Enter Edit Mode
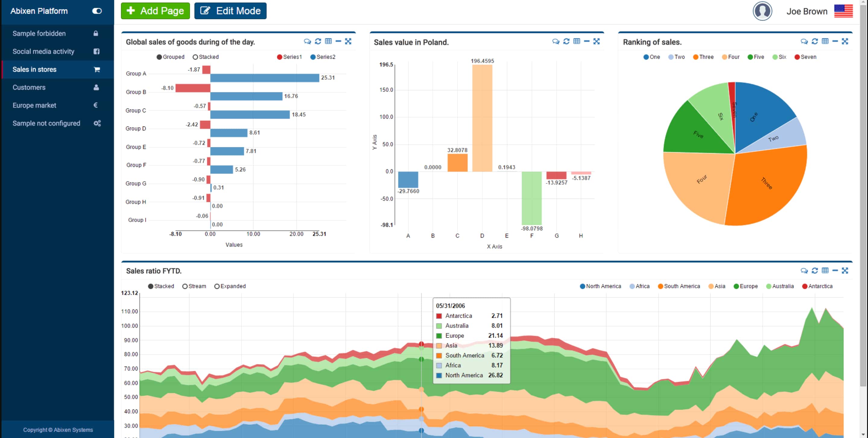868x438 pixels. [x=230, y=11]
